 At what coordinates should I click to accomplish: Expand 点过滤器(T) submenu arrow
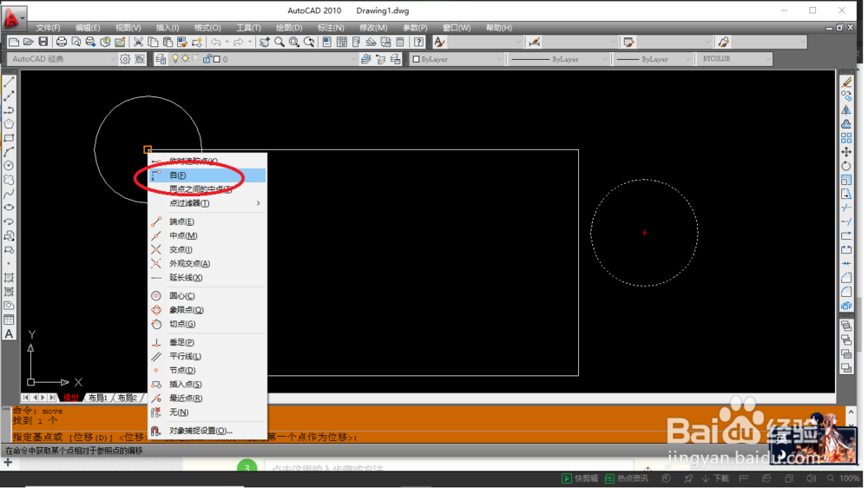(258, 203)
